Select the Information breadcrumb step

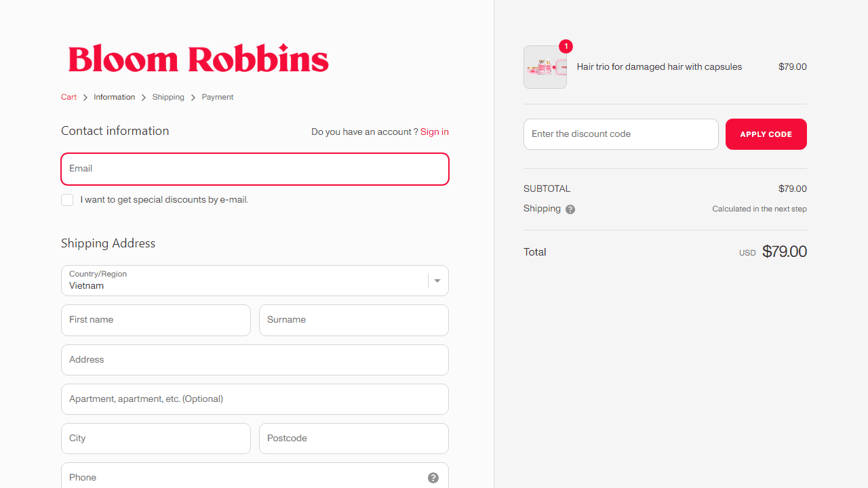[115, 97]
